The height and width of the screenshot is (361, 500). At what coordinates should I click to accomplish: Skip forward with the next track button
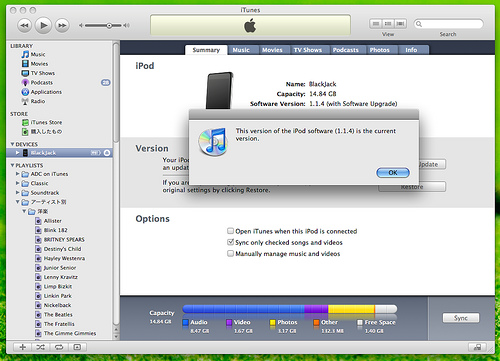tap(62, 25)
